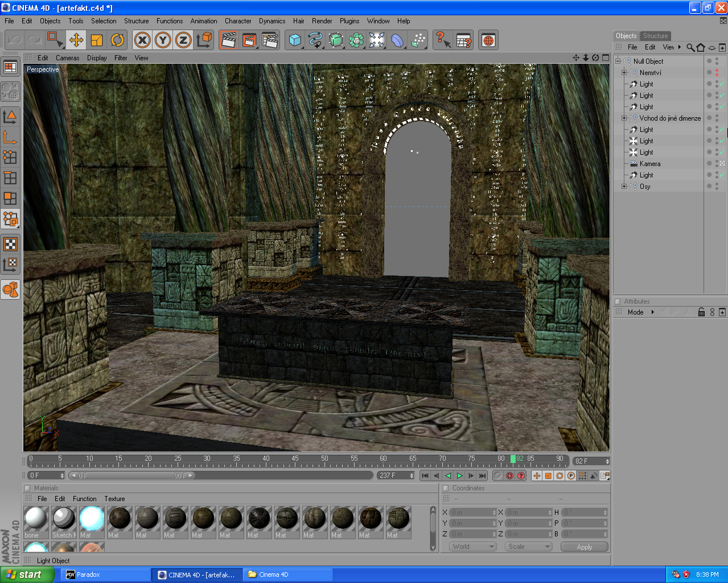
Task: Select the Kamera object
Action: coord(649,164)
